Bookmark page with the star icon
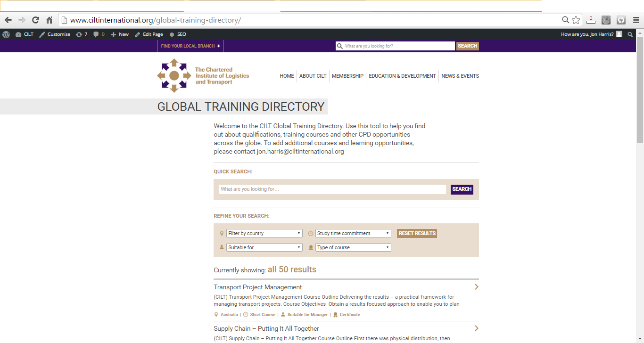 (x=576, y=20)
